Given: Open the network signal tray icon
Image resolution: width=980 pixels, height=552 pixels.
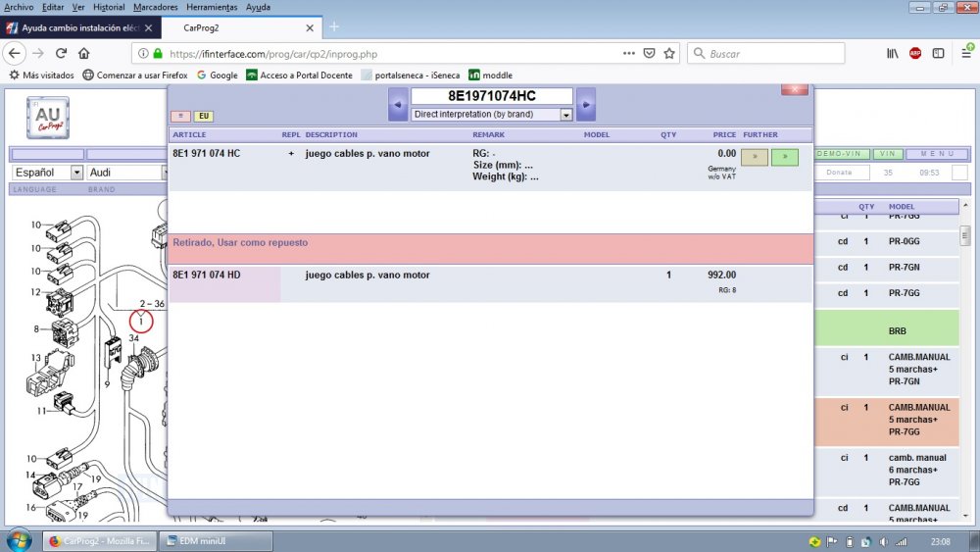Looking at the screenshot, I should coord(901,542).
